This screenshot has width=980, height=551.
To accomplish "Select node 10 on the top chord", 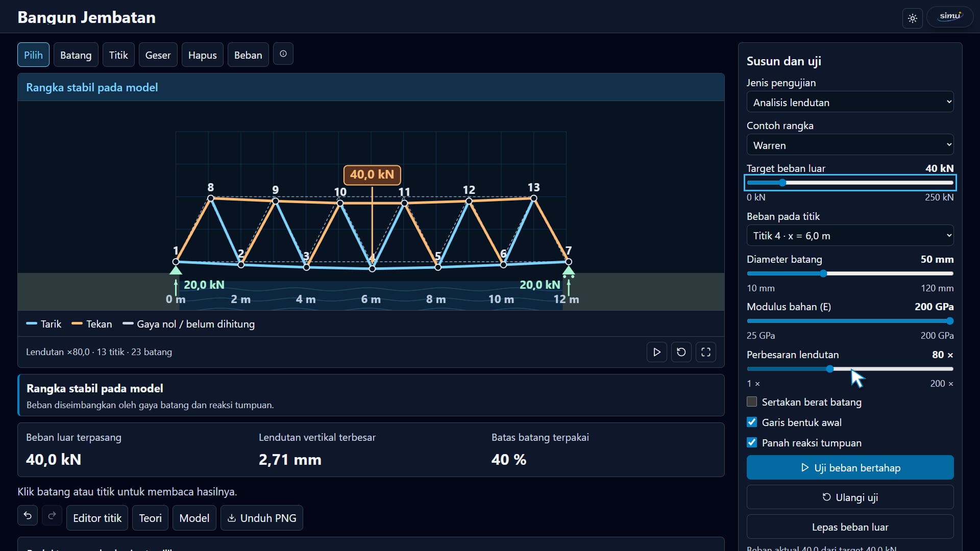I will (x=340, y=203).
